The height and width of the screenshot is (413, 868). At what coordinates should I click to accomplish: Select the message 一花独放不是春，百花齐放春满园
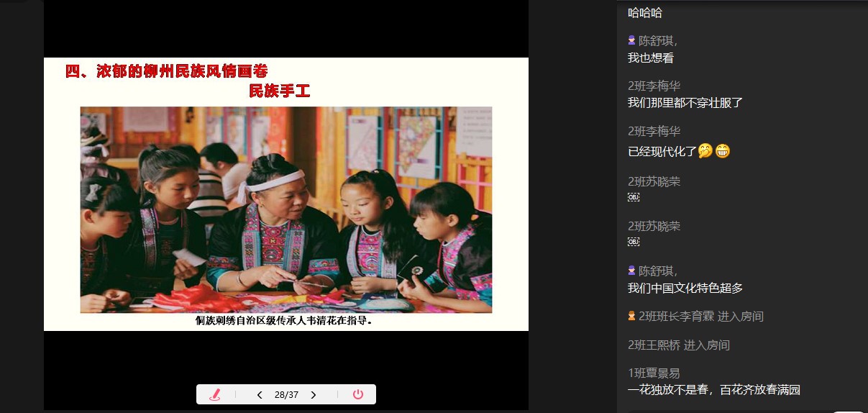[713, 390]
